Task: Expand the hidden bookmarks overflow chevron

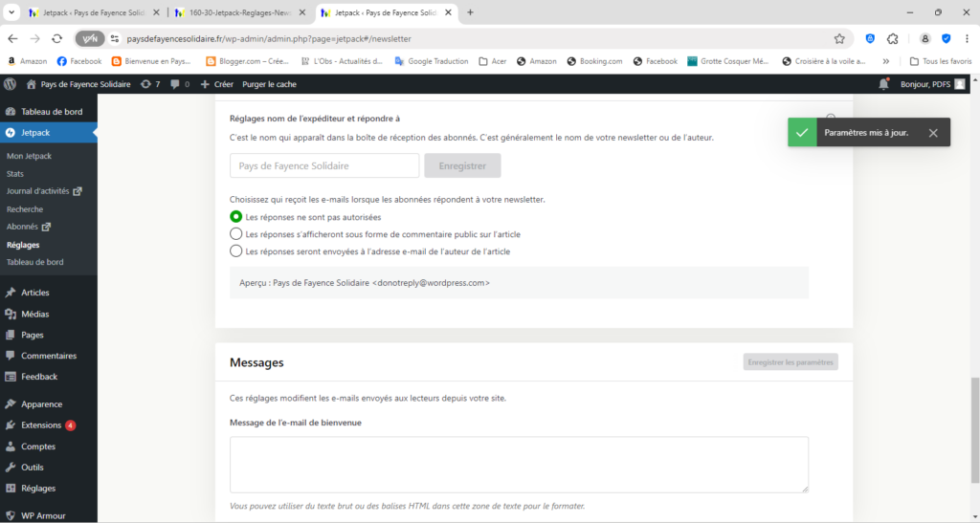Action: coord(886,61)
